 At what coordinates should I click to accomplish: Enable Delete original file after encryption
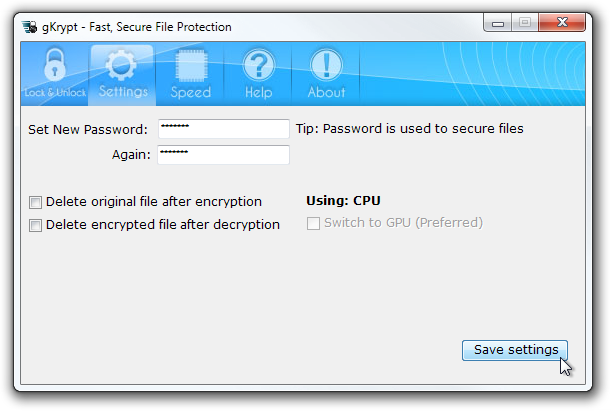[x=35, y=202]
